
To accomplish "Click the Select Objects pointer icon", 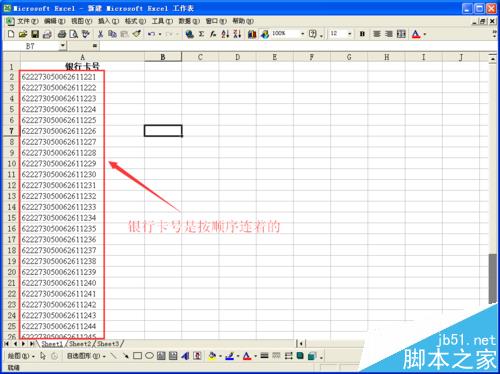I will 43,356.
